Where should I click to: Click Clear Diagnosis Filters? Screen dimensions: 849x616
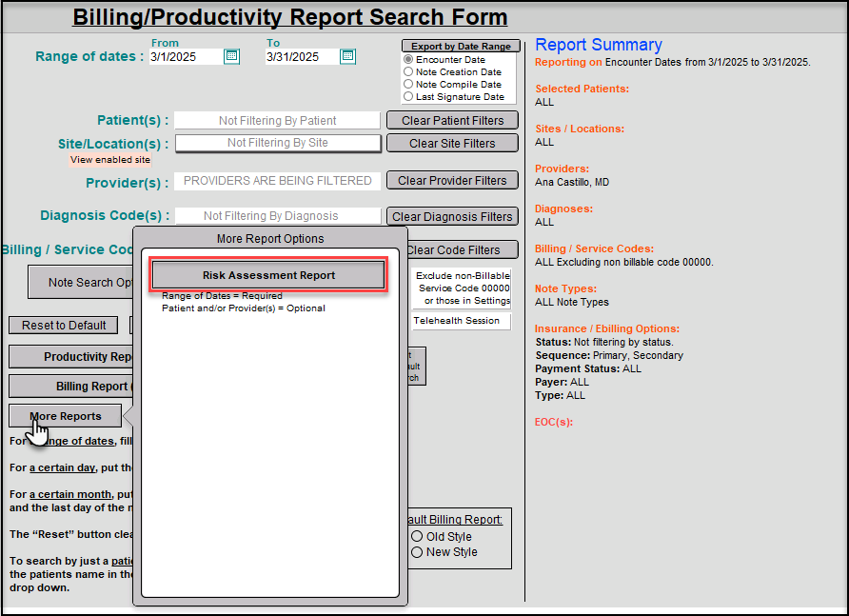(452, 216)
